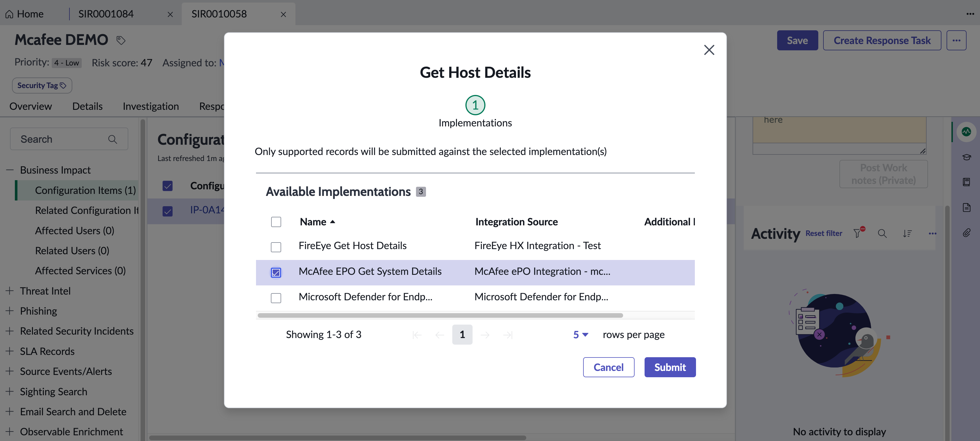
Task: Search the Activity stream
Action: pos(882,233)
